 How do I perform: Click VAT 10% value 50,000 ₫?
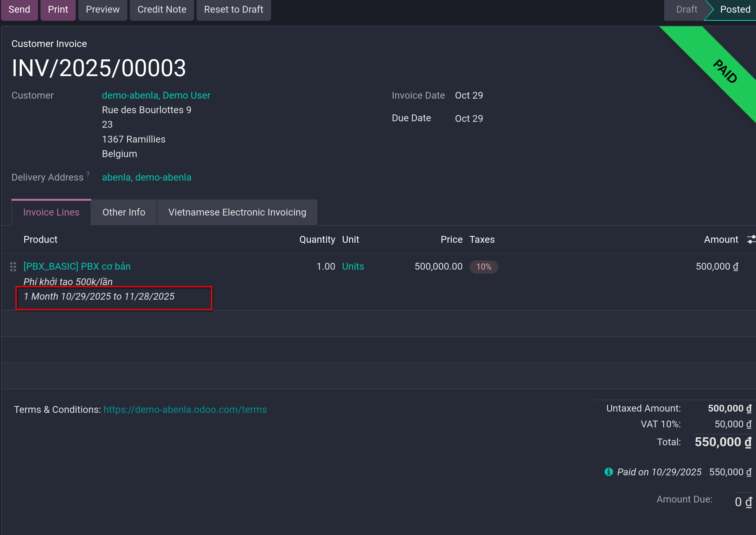coord(733,424)
